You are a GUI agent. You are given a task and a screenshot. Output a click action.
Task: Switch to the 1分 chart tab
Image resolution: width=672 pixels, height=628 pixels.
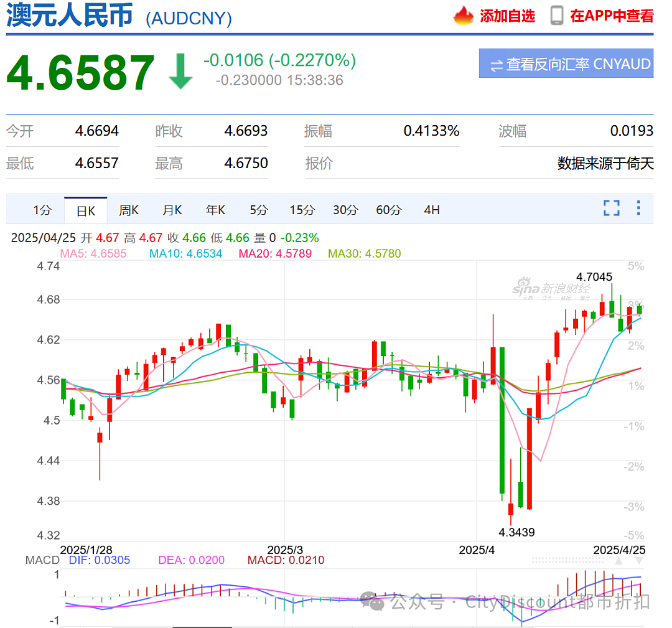[x=42, y=210]
